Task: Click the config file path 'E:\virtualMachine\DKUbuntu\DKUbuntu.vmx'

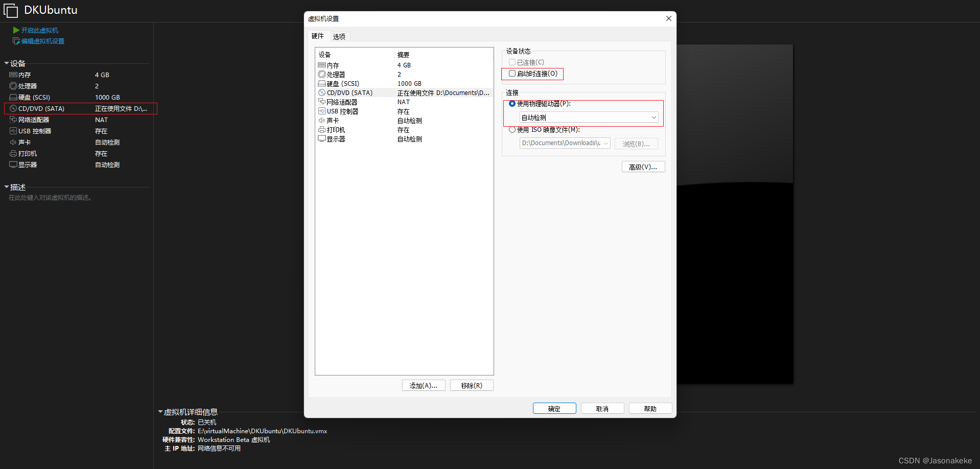Action: coord(263,431)
